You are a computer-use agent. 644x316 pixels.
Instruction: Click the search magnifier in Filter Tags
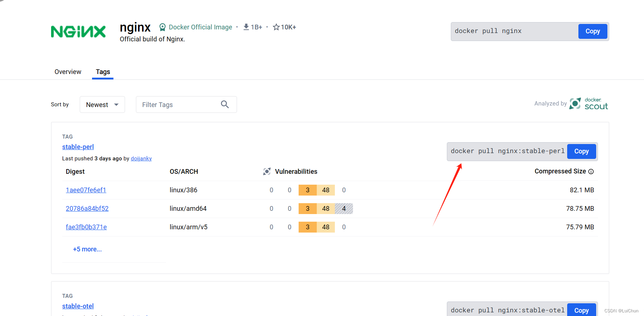[x=225, y=104]
